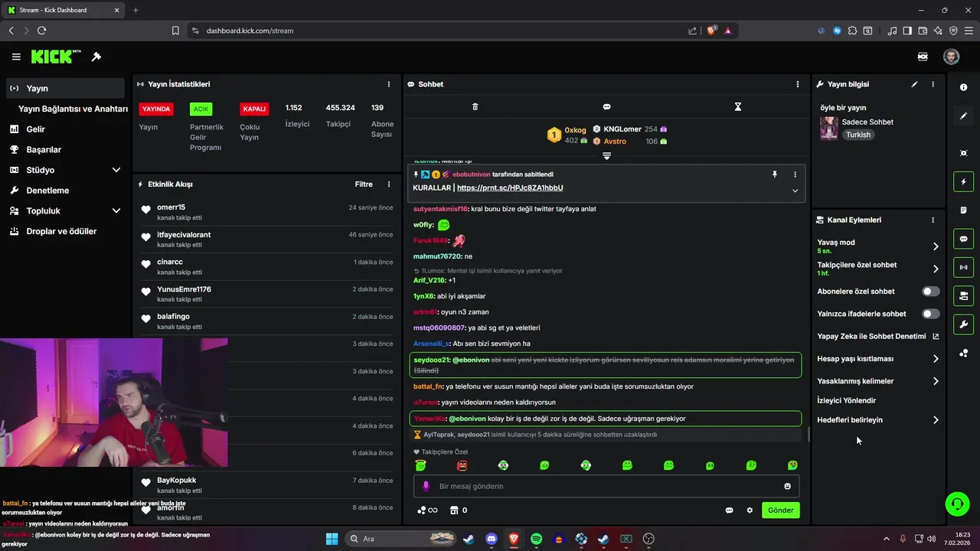980x551 pixels.
Task: Click the wrench icon in right rail
Action: (963, 324)
